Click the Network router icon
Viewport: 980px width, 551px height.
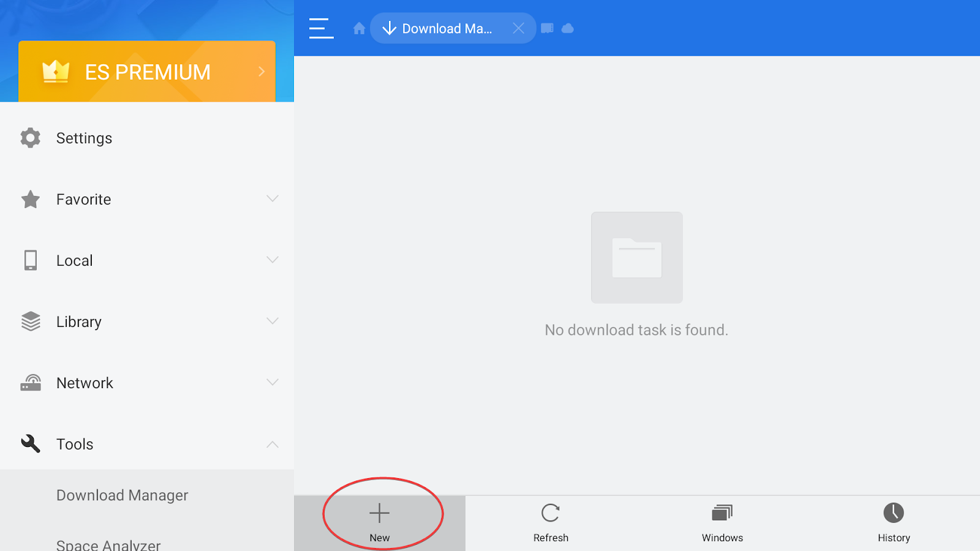coord(31,383)
